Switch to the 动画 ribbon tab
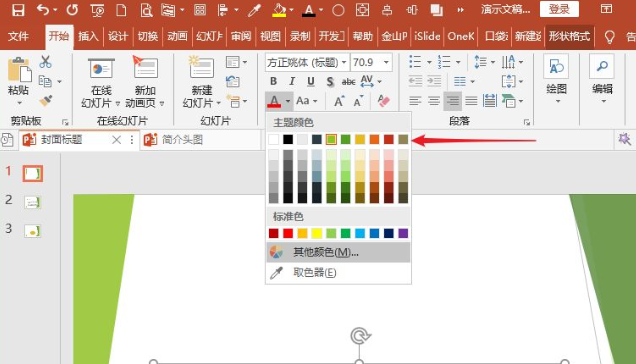The height and width of the screenshot is (364, 636). tap(177, 37)
